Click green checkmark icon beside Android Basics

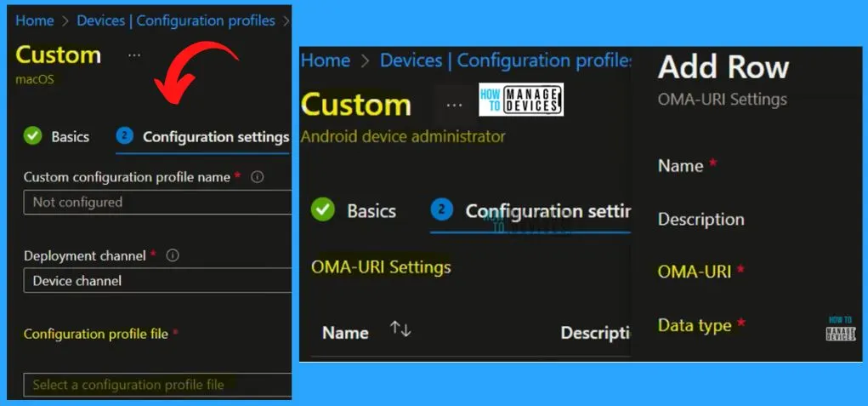pyautogui.click(x=323, y=210)
